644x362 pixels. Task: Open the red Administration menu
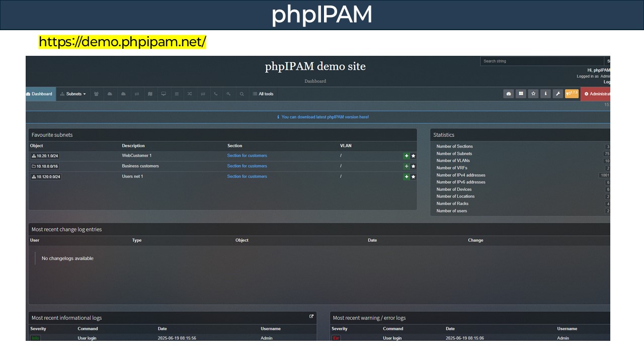[596, 94]
